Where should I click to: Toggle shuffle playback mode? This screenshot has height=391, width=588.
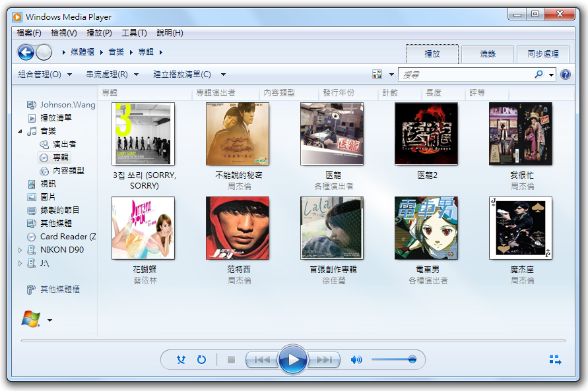point(181,360)
